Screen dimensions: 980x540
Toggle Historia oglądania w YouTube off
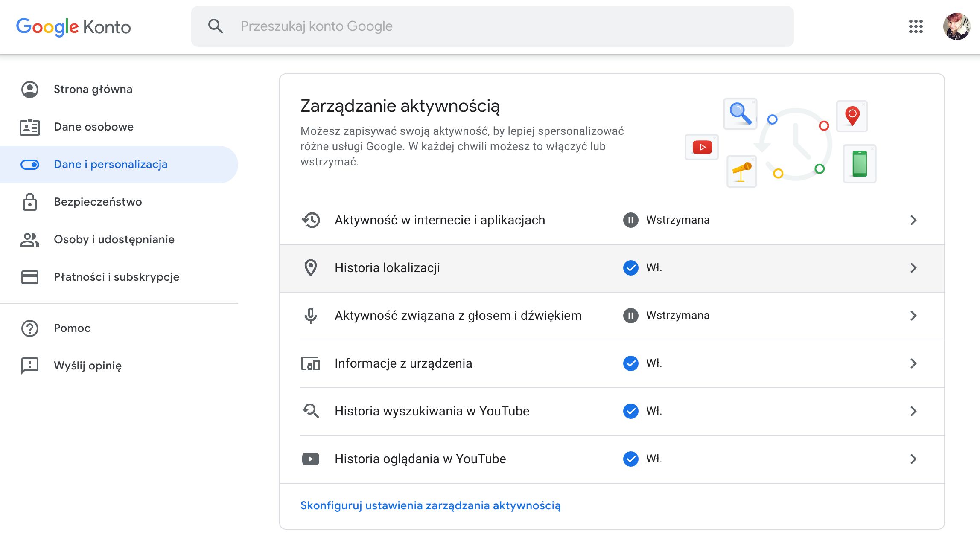click(631, 459)
